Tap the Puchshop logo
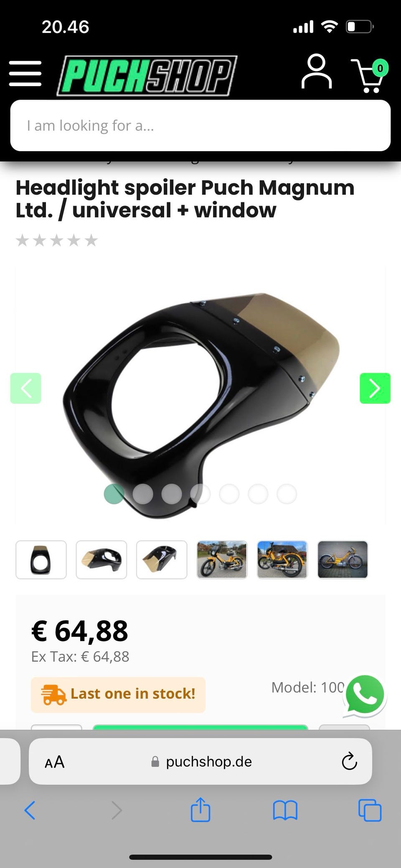This screenshot has width=401, height=868. point(147,76)
